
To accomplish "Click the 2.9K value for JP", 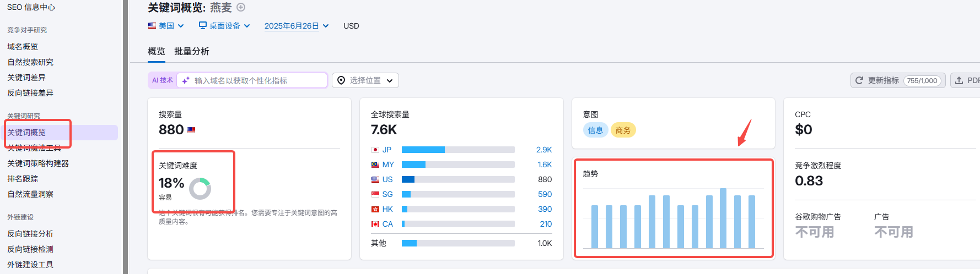I will tap(544, 150).
